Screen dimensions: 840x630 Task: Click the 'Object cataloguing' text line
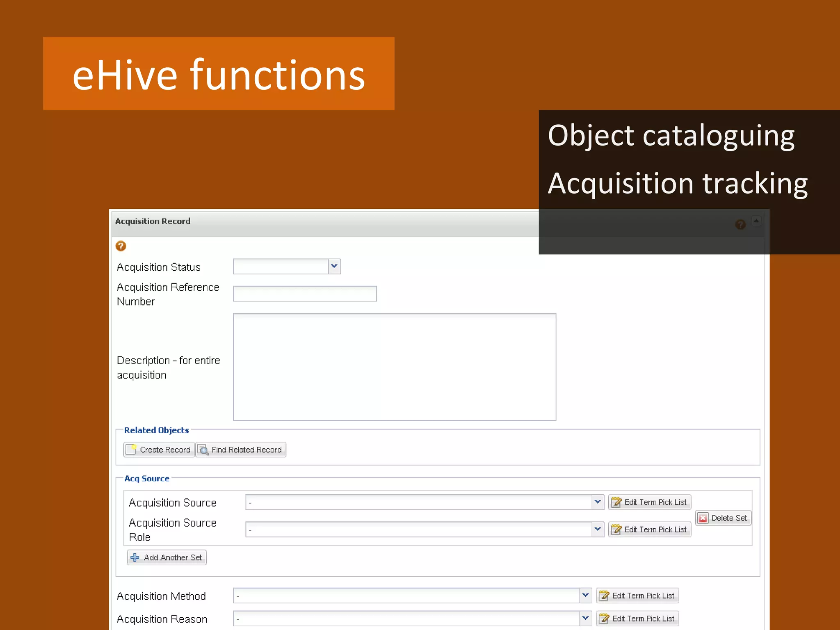[671, 136]
